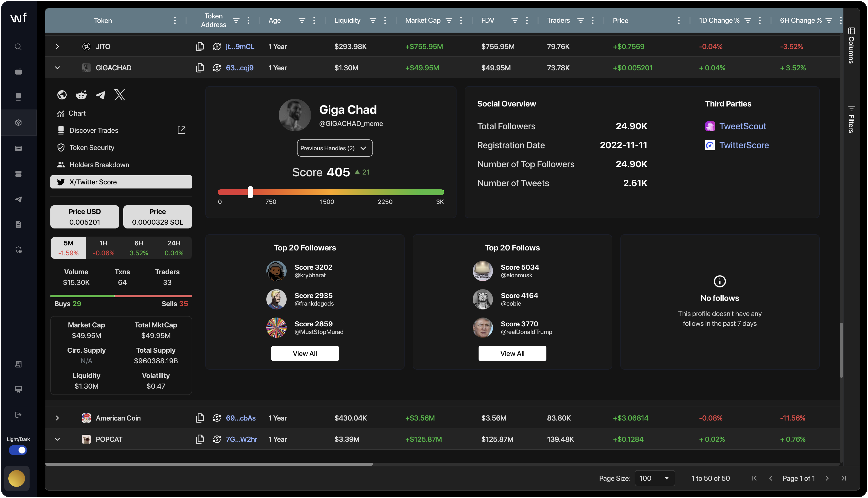Expand the American Coin row

(57, 418)
